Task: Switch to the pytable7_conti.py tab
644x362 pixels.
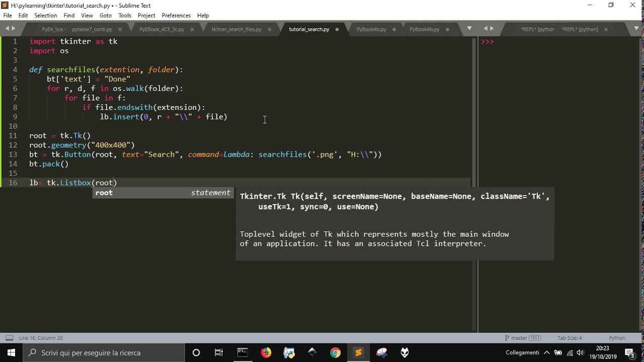Action: pos(92,29)
